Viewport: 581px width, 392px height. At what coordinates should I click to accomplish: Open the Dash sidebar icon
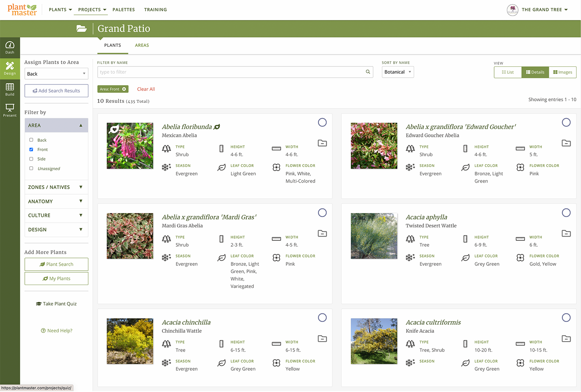click(x=10, y=47)
